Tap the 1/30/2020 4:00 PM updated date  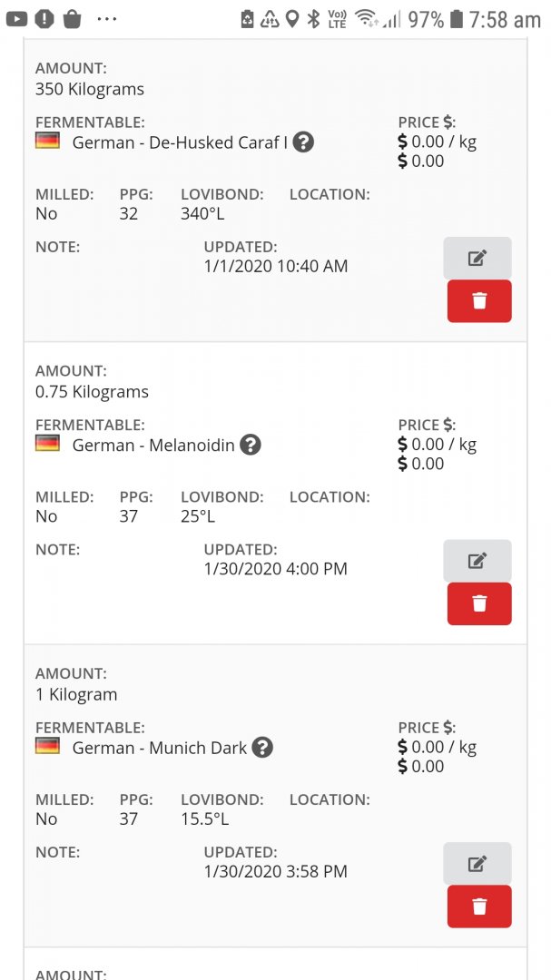point(275,569)
